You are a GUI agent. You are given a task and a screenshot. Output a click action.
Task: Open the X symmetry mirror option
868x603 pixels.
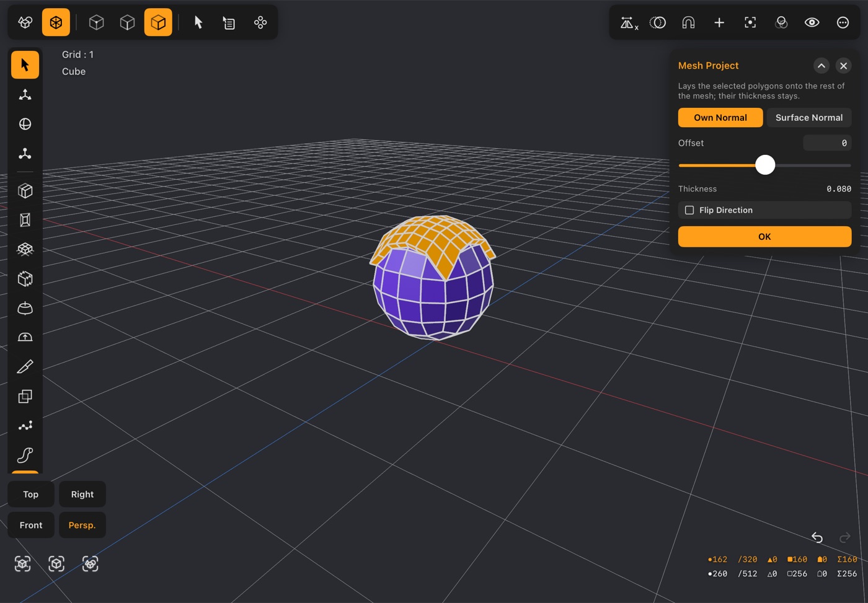click(x=629, y=23)
